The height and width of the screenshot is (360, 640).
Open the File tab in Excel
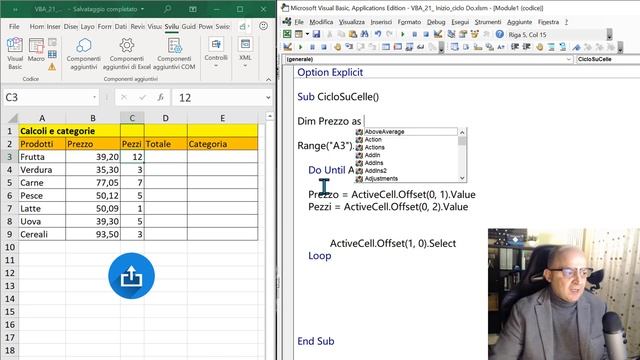coord(14,27)
